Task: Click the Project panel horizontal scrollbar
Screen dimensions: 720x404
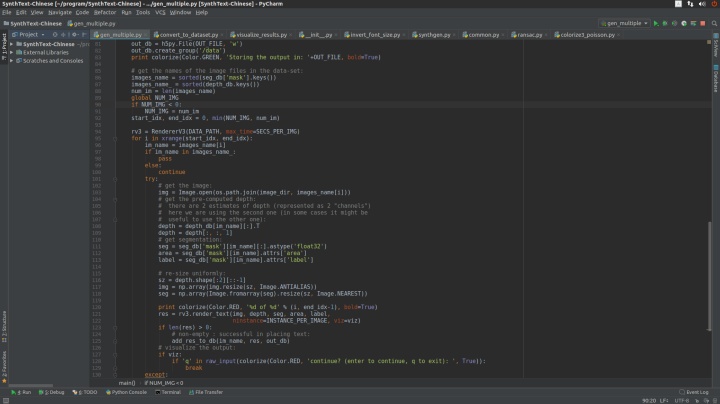Action: point(31,386)
